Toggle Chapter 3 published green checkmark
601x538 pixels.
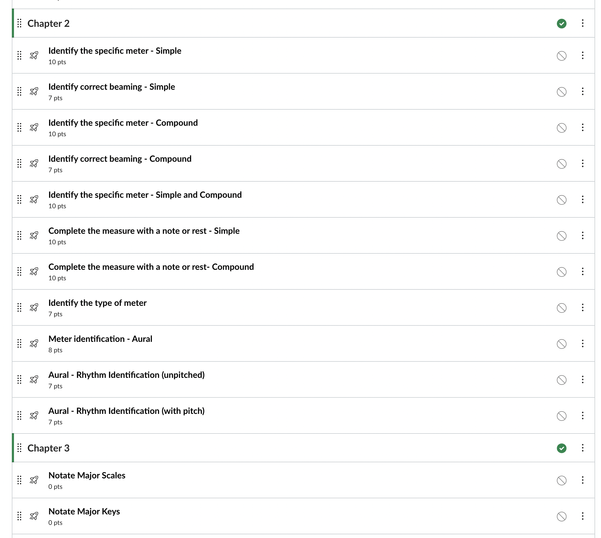tap(561, 448)
